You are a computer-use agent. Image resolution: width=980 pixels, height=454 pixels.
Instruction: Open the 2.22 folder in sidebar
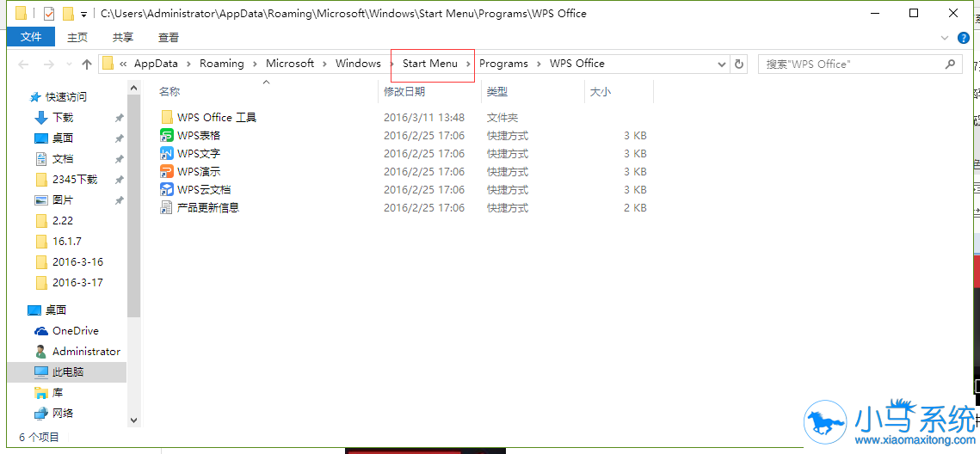click(63, 220)
